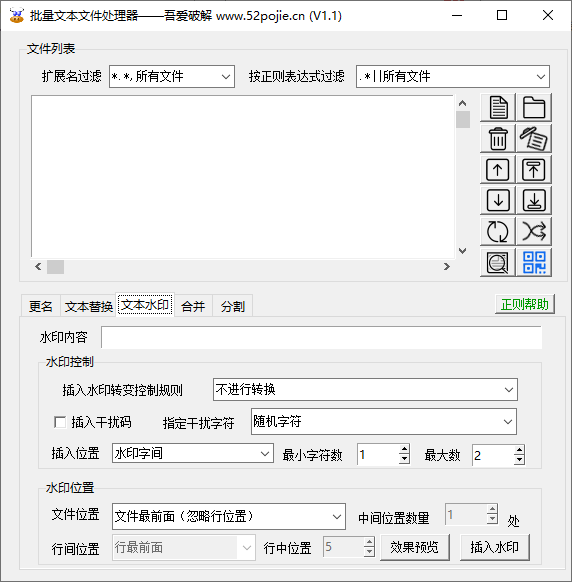Click the move up arrow icon
Screen dimensions: 572x582
(498, 170)
